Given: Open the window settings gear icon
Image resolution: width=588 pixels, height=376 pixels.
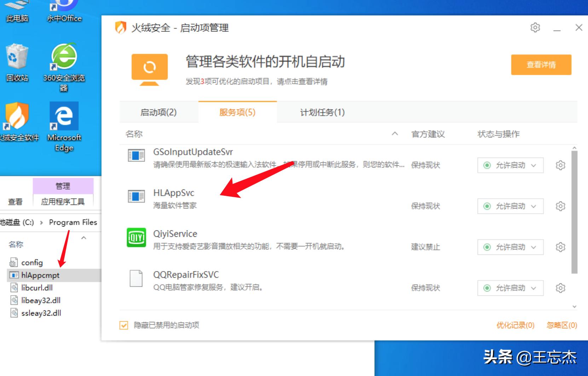Looking at the screenshot, I should (x=535, y=28).
